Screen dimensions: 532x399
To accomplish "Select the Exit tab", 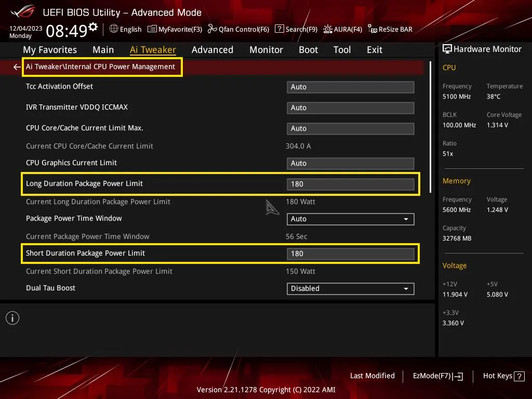I will [x=375, y=50].
